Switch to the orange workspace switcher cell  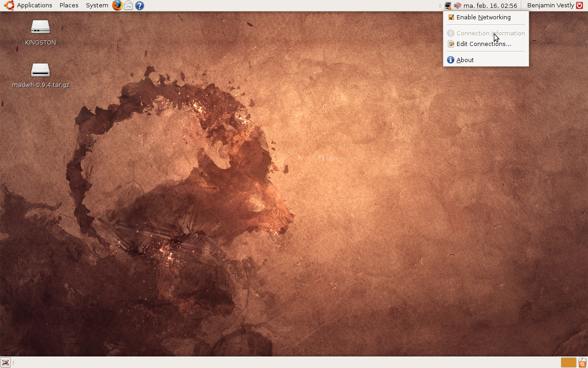point(568,362)
